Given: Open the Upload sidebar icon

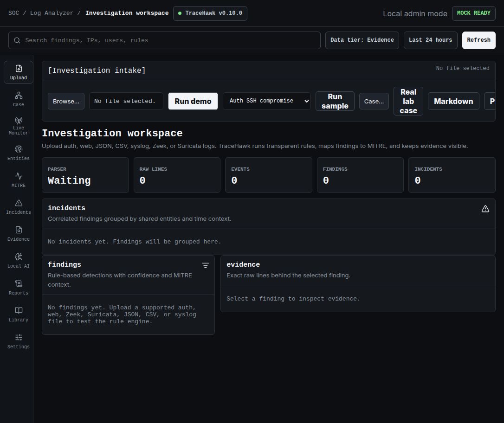Looking at the screenshot, I should pyautogui.click(x=18, y=72).
